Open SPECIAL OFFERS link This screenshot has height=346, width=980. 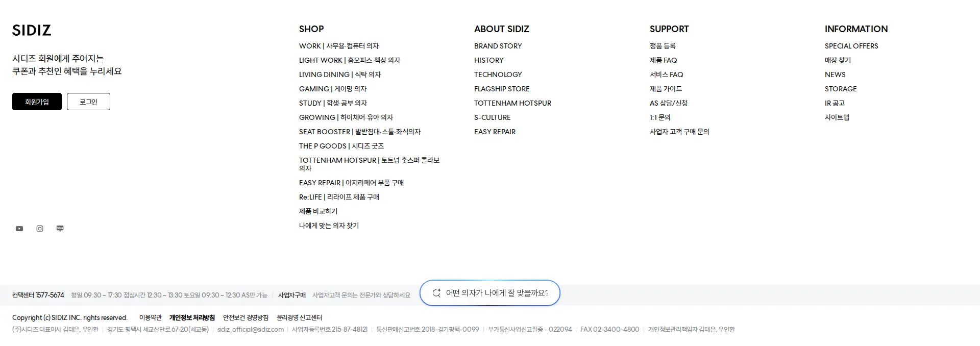click(851, 46)
